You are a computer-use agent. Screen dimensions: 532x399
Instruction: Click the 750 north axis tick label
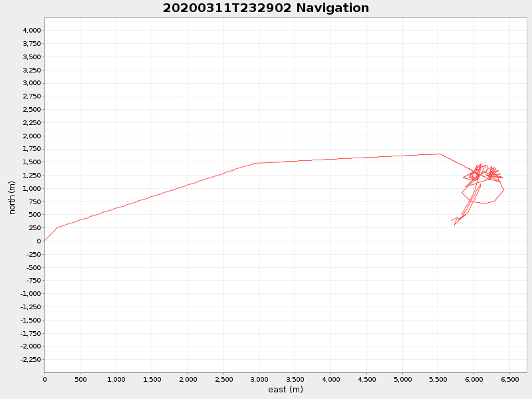click(x=35, y=201)
